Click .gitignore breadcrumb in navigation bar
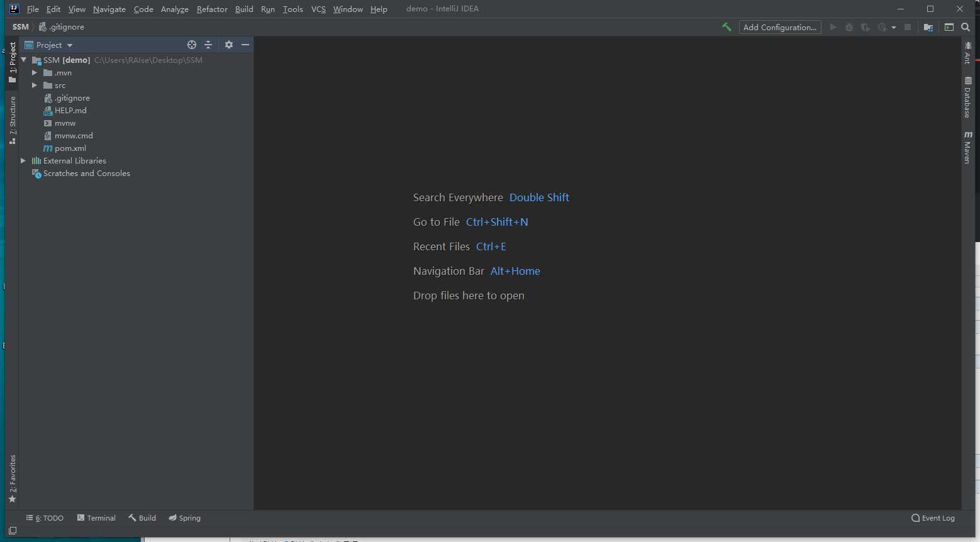Screen dimensions: 980x542 pos(61,27)
